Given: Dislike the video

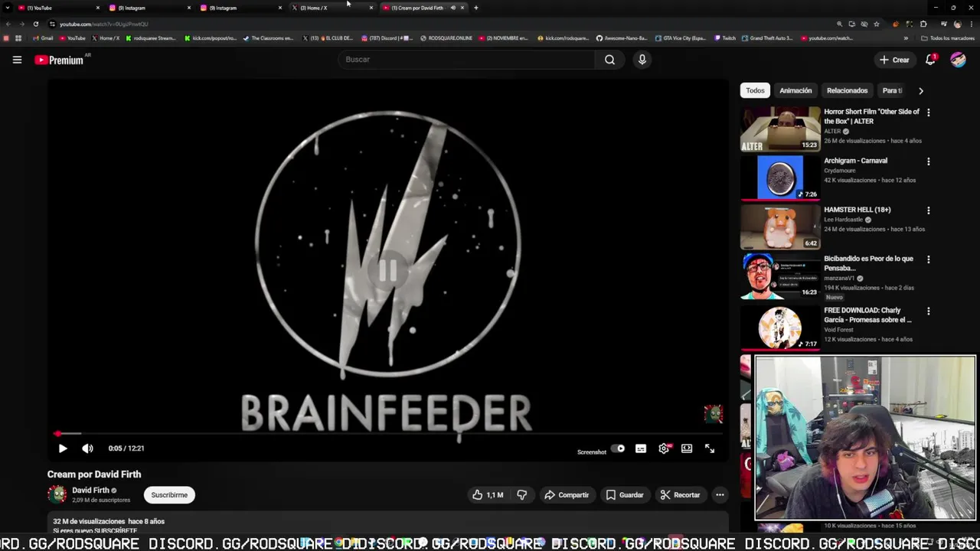Looking at the screenshot, I should pyautogui.click(x=521, y=495).
